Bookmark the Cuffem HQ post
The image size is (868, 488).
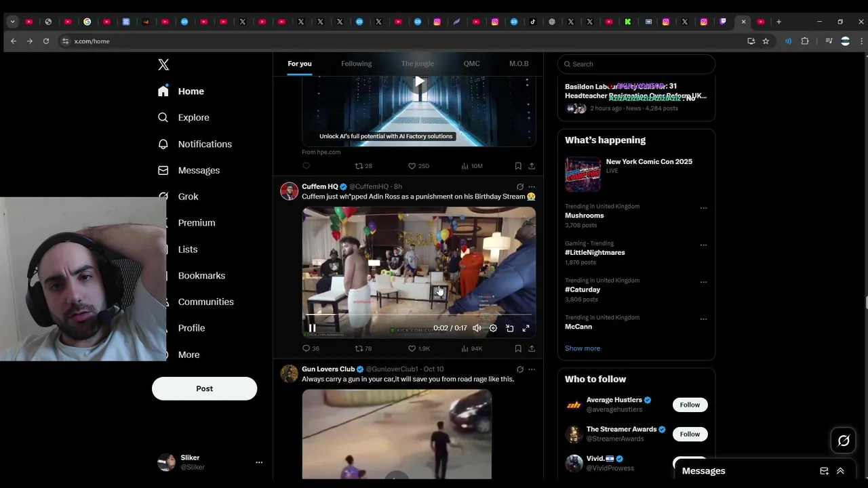coord(518,348)
